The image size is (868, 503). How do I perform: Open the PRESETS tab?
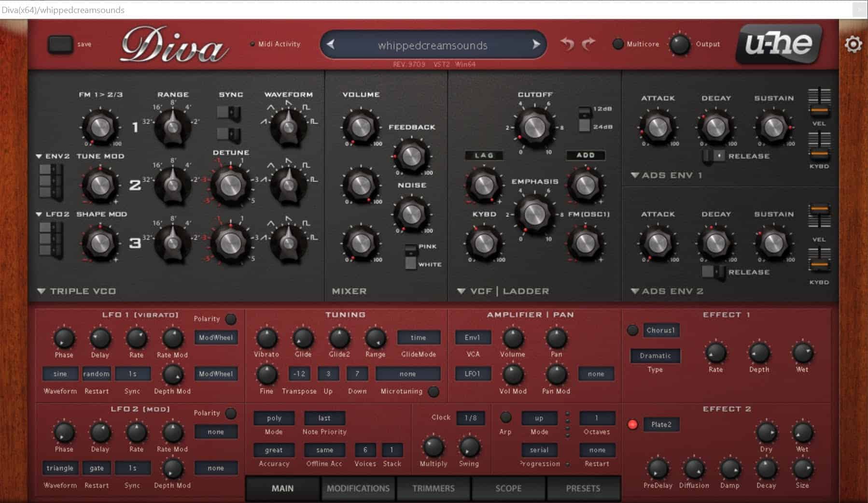click(x=583, y=488)
